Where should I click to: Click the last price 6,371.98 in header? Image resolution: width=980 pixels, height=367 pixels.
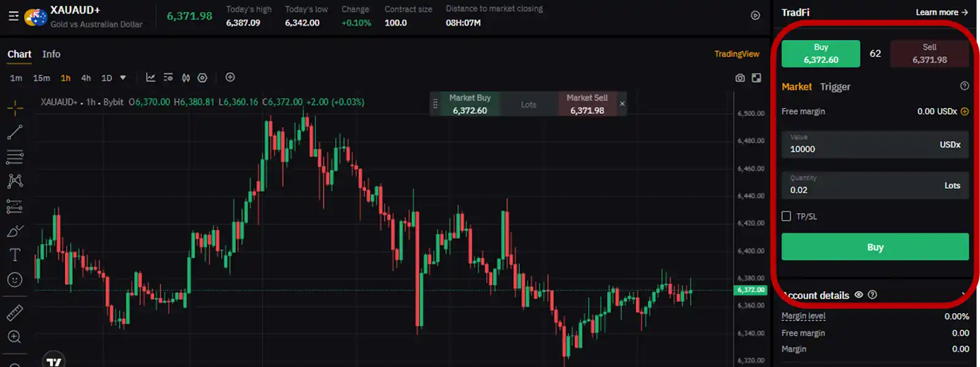(189, 16)
